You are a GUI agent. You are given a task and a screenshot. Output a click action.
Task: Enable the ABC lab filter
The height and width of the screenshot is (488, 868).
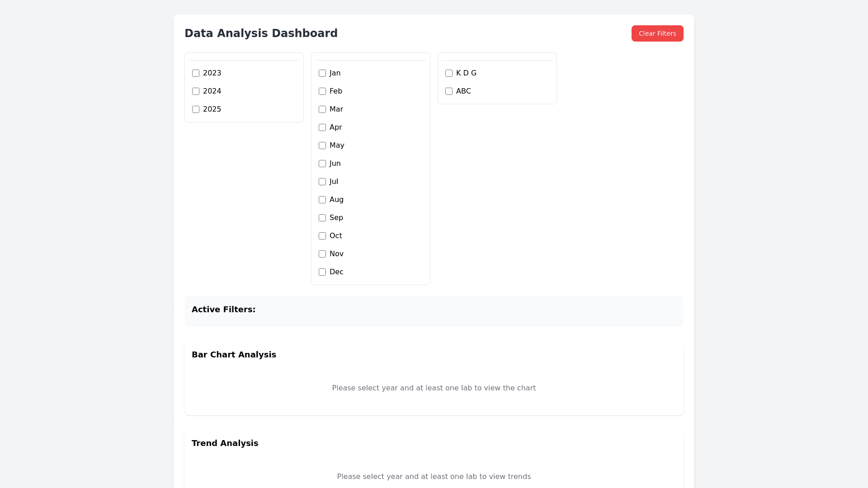(x=449, y=91)
